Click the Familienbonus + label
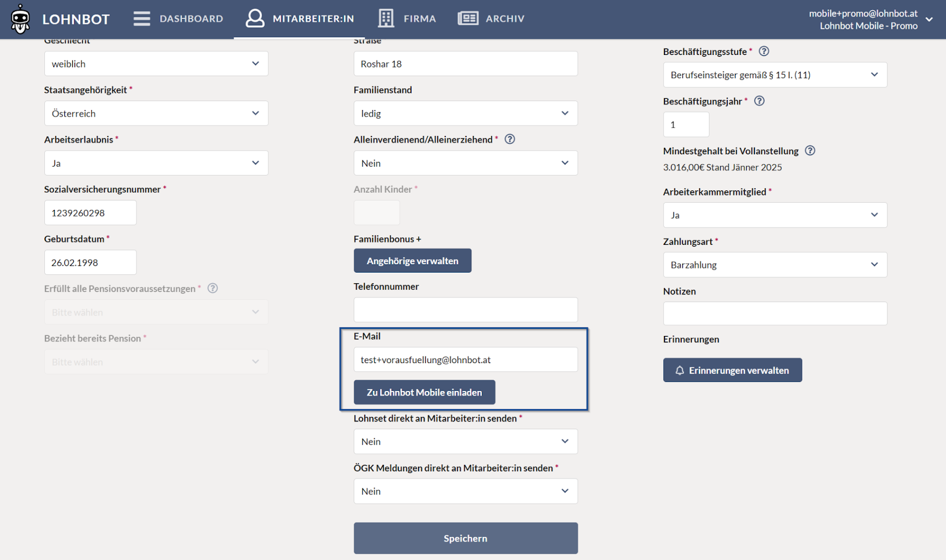946x560 pixels. coord(387,239)
